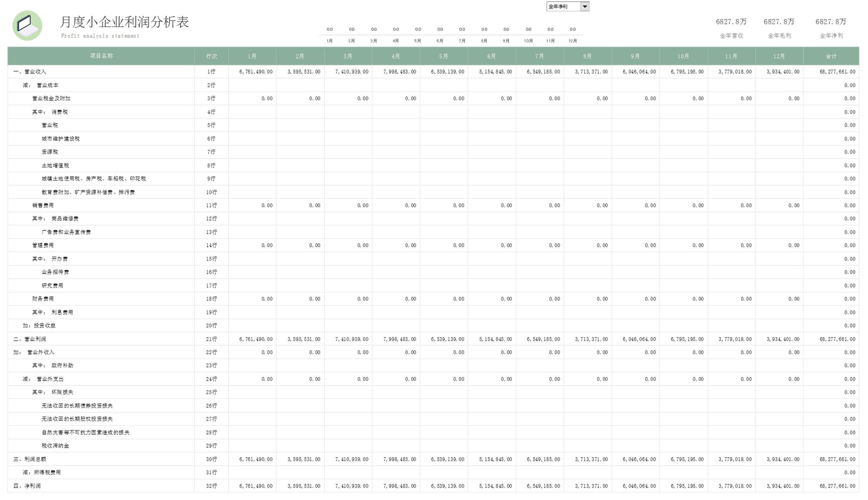Screen dimensions: 868x500
Task: Click the 一、营业收入 row label
Action: pyautogui.click(x=30, y=72)
